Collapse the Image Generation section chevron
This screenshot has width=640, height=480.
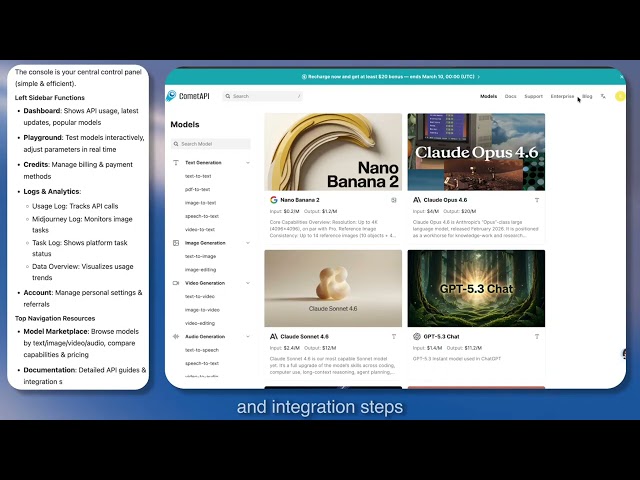[x=248, y=243]
